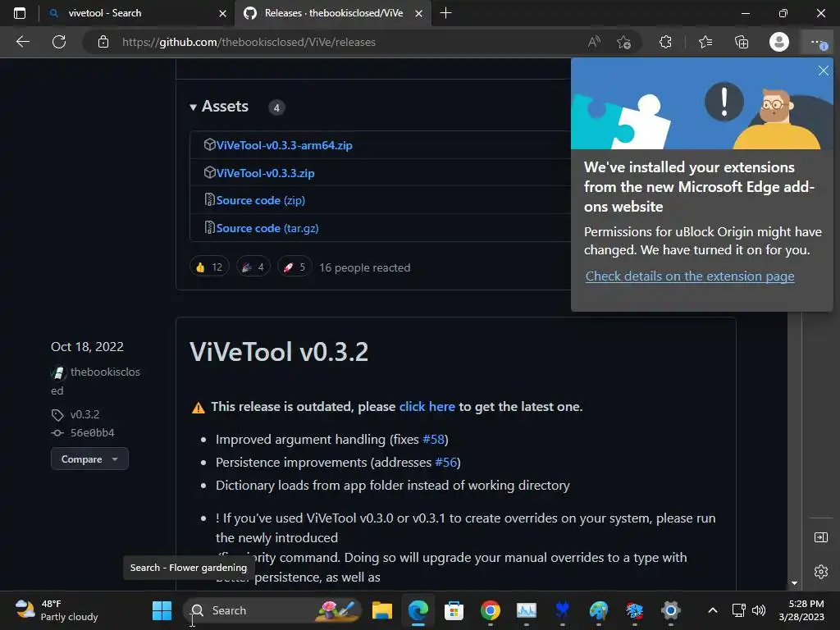Go back to previous page
Screen dimensions: 840x630
(x=22, y=42)
